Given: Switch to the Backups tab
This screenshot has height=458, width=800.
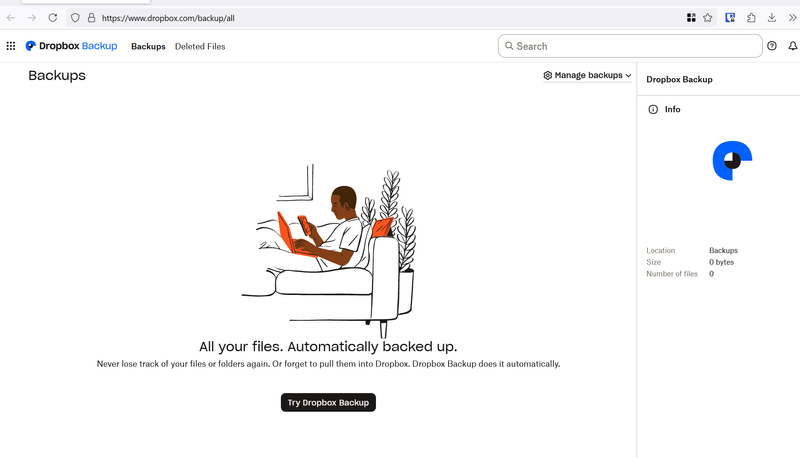Looking at the screenshot, I should pyautogui.click(x=148, y=46).
